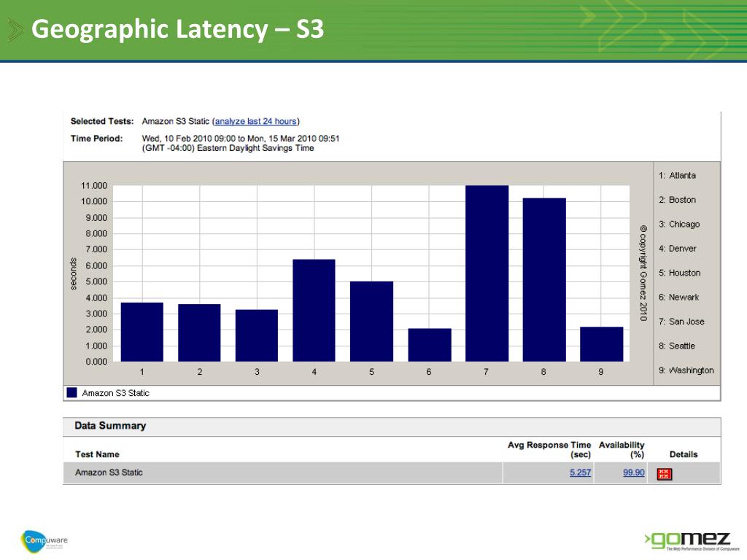The width and height of the screenshot is (747, 560).
Task: Click legend entry '4: Denver'
Action: [x=678, y=248]
